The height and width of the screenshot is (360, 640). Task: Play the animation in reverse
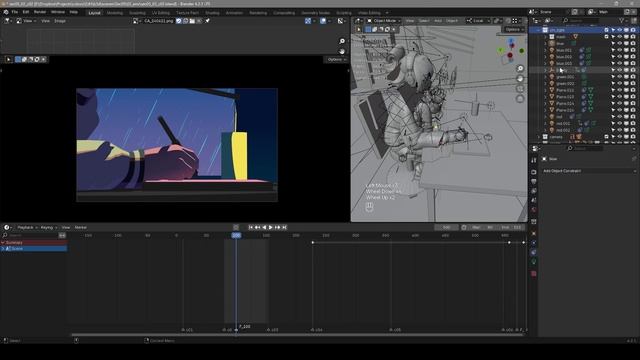click(x=264, y=227)
